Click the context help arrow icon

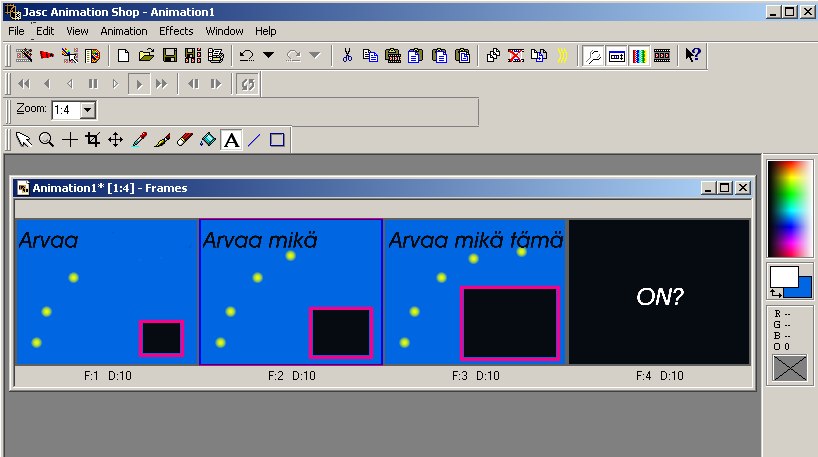pyautogui.click(x=692, y=55)
